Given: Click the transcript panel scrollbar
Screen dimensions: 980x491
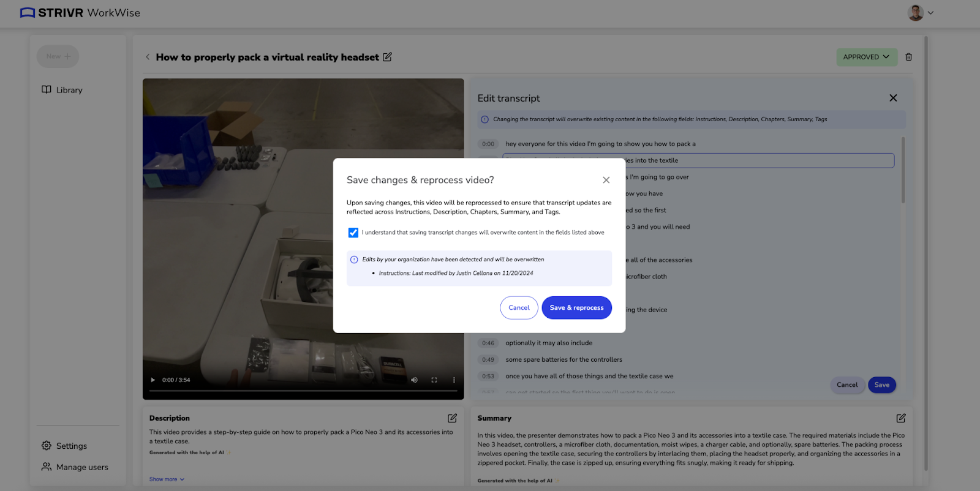Looking at the screenshot, I should (903, 170).
